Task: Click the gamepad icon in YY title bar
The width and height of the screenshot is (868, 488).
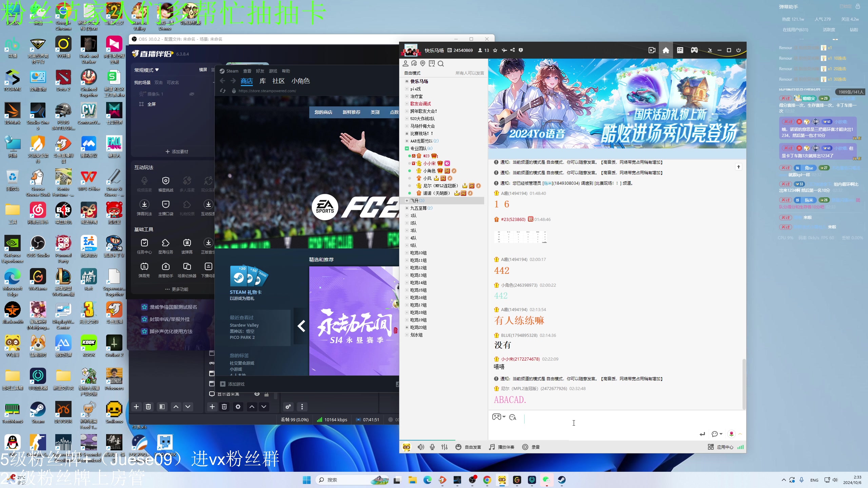Action: [x=694, y=50]
